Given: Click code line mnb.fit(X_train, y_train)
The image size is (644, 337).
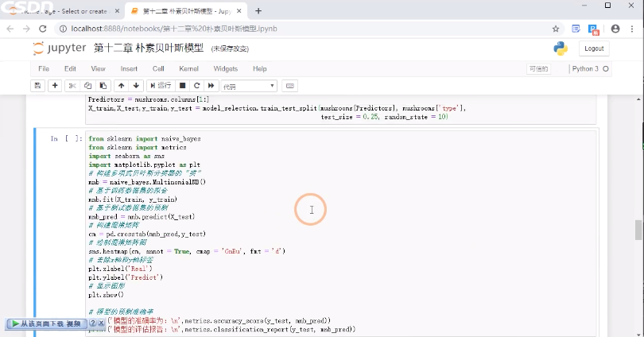Looking at the screenshot, I should tap(133, 199).
